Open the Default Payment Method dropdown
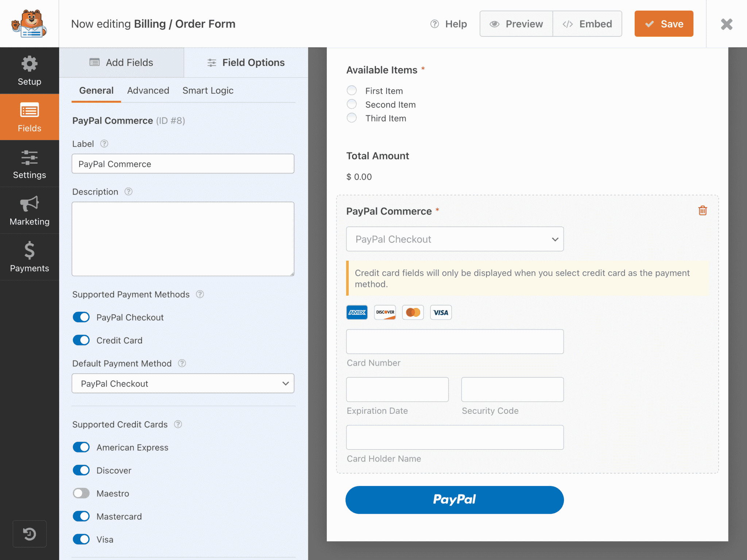 point(183,384)
